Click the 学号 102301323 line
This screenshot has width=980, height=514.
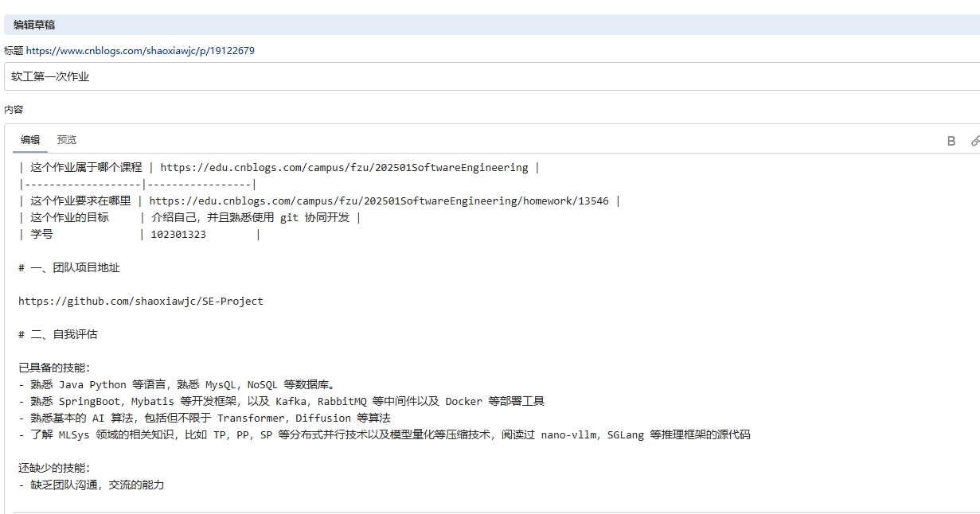click(x=139, y=235)
